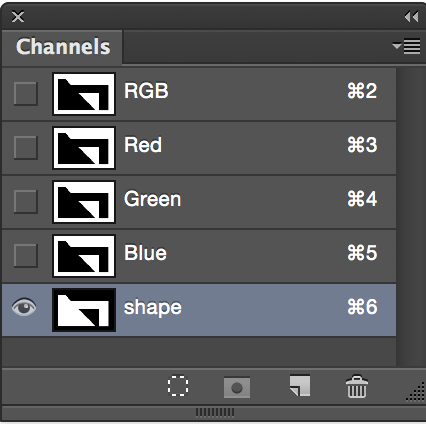Delete current channel trash icon

[x=357, y=387]
